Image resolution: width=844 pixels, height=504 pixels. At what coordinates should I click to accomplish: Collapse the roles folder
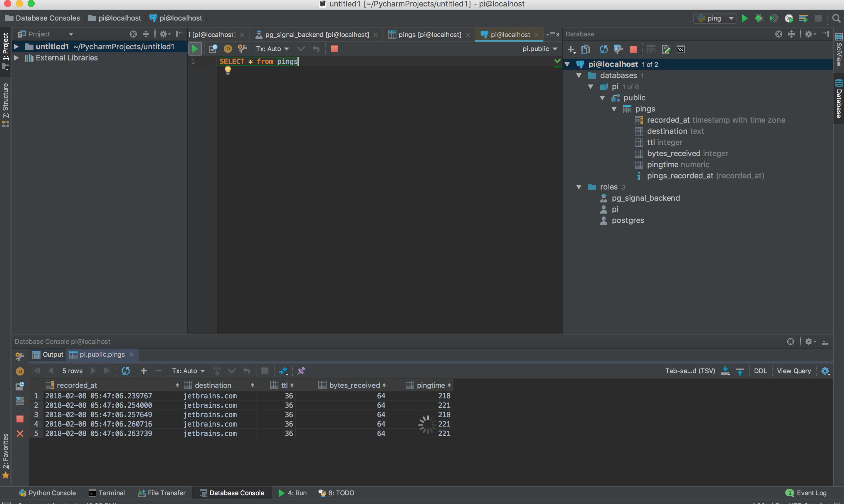click(579, 187)
